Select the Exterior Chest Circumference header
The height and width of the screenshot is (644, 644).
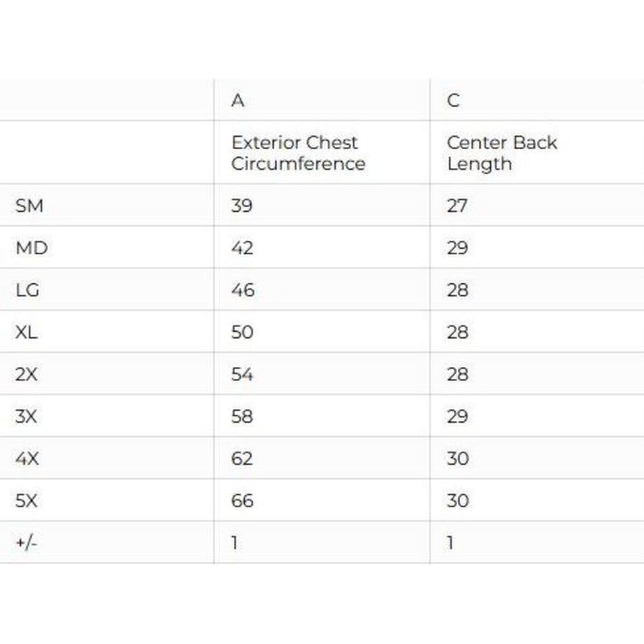tap(297, 153)
